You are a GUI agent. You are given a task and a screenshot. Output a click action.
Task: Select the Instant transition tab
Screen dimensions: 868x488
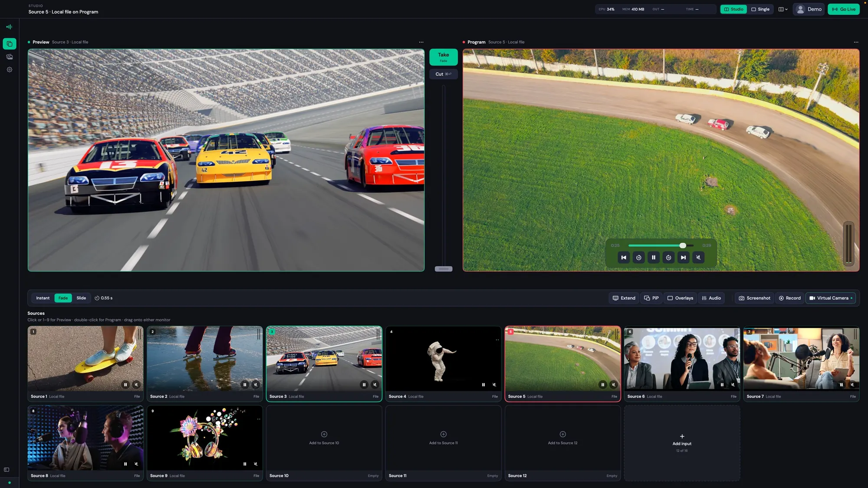[x=43, y=298]
